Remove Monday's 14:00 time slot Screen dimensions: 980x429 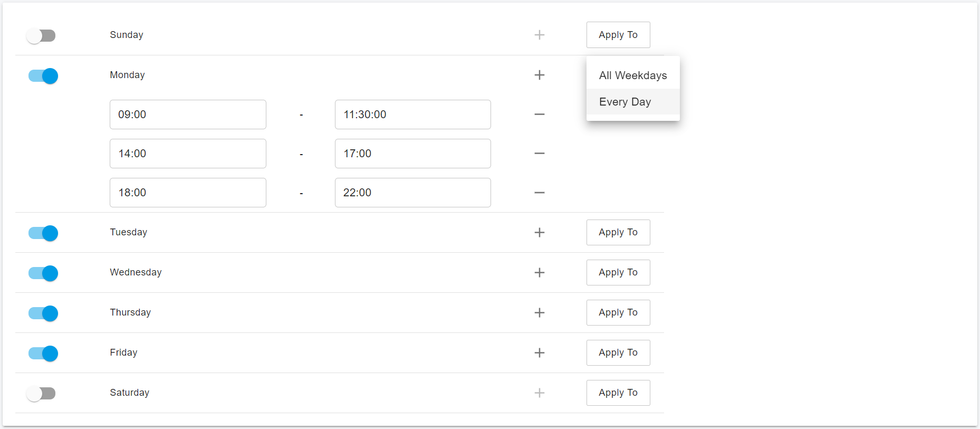(x=539, y=153)
